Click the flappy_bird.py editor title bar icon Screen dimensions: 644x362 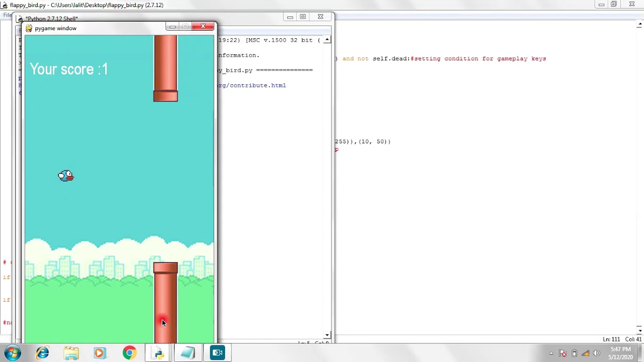(4, 5)
